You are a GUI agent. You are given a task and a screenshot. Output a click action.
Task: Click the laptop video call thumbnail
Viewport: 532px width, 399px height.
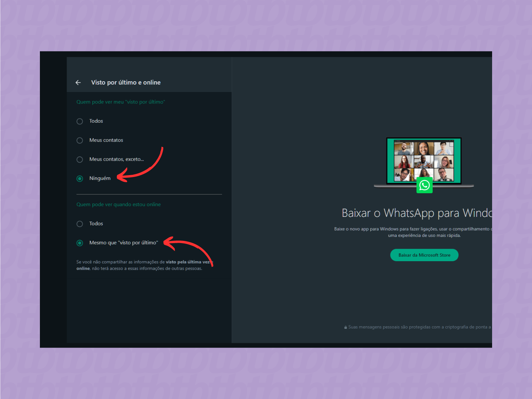(x=424, y=161)
